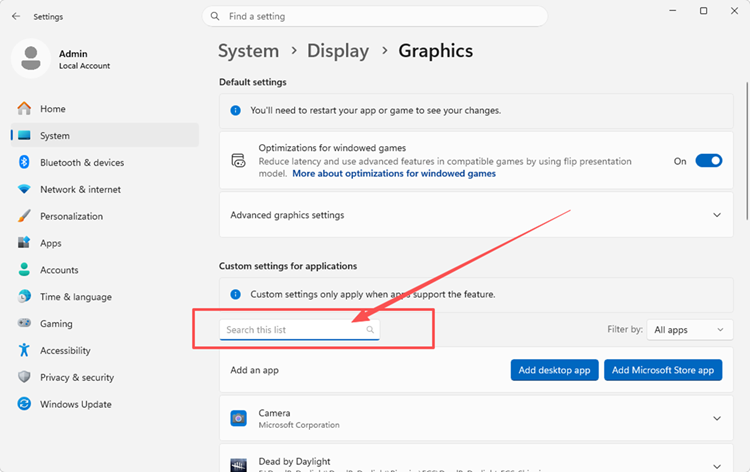Select System in the sidebar
The height and width of the screenshot is (472, 750).
pos(105,135)
